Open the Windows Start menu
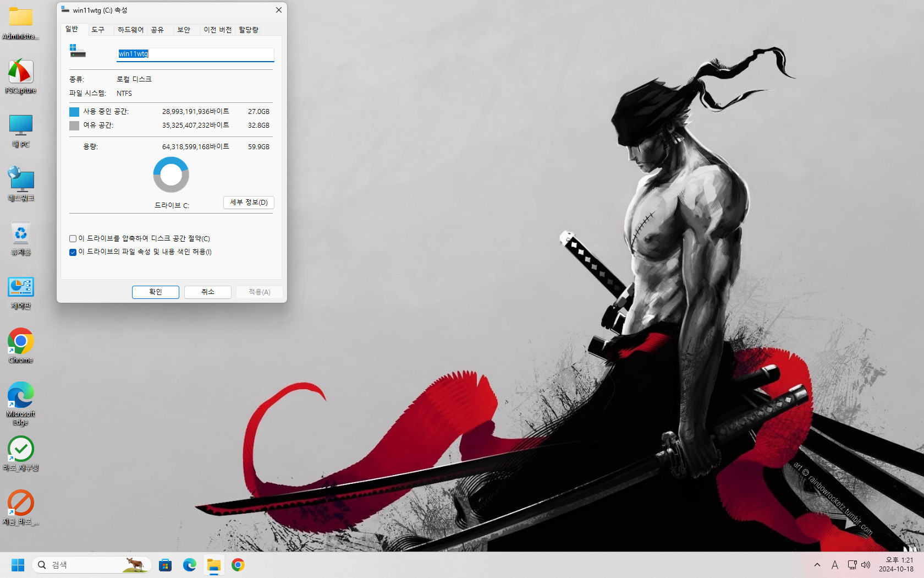This screenshot has height=578, width=924. pos(18,565)
